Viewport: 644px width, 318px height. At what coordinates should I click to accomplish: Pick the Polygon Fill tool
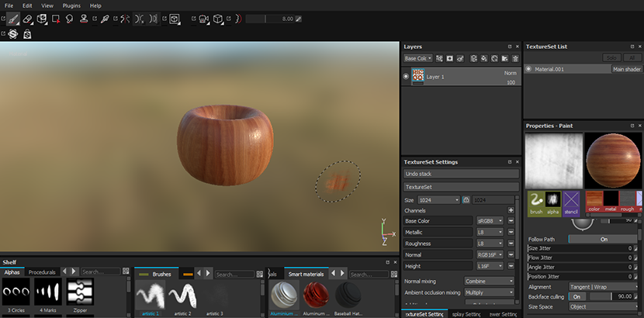[56, 19]
